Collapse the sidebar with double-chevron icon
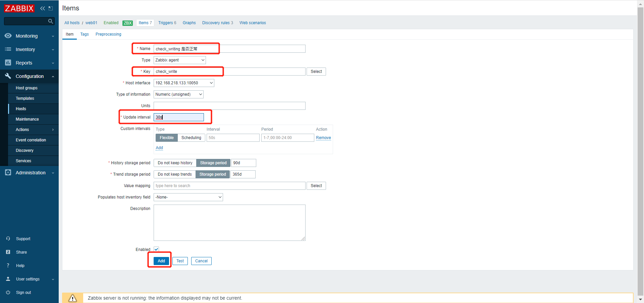The width and height of the screenshot is (644, 303). click(x=43, y=8)
